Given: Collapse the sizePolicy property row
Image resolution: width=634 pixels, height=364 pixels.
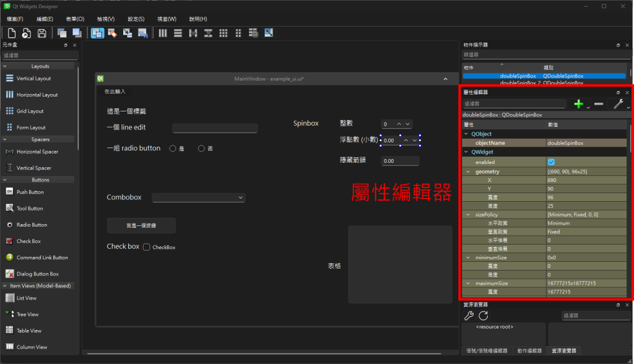Looking at the screenshot, I should 468,215.
